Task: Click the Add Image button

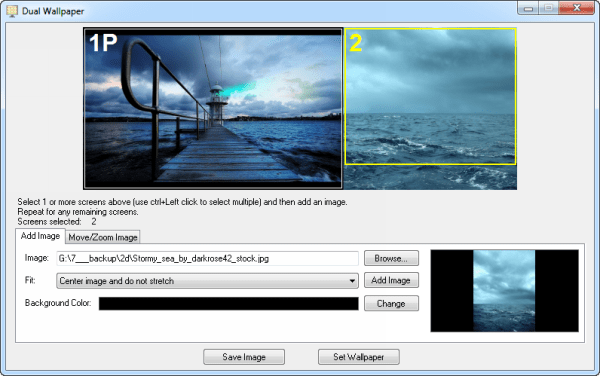Action: (x=391, y=280)
